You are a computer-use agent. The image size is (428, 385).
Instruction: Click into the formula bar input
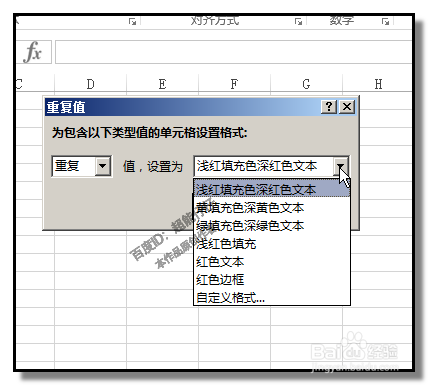click(233, 52)
